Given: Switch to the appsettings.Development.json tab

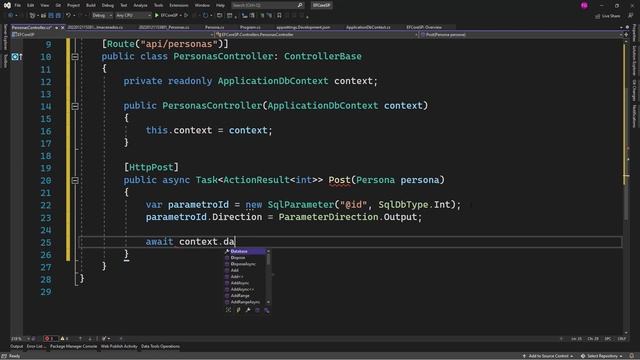Looking at the screenshot, I should tap(303, 27).
